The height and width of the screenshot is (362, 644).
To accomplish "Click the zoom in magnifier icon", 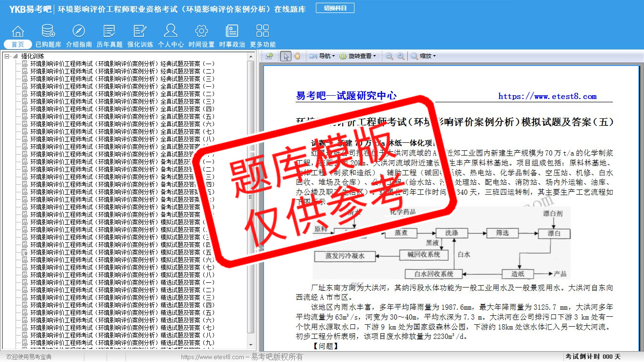I will tap(401, 56).
